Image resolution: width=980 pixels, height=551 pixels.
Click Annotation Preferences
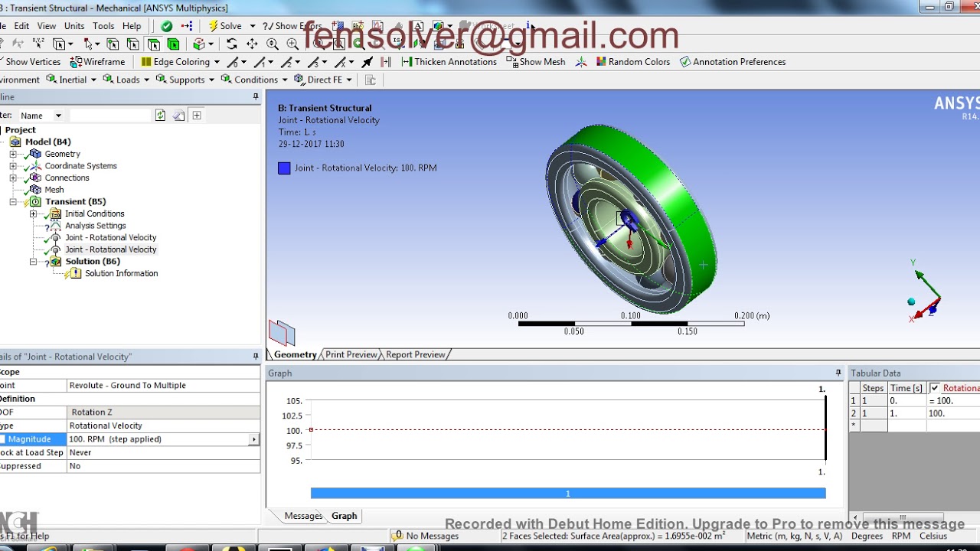point(733,62)
